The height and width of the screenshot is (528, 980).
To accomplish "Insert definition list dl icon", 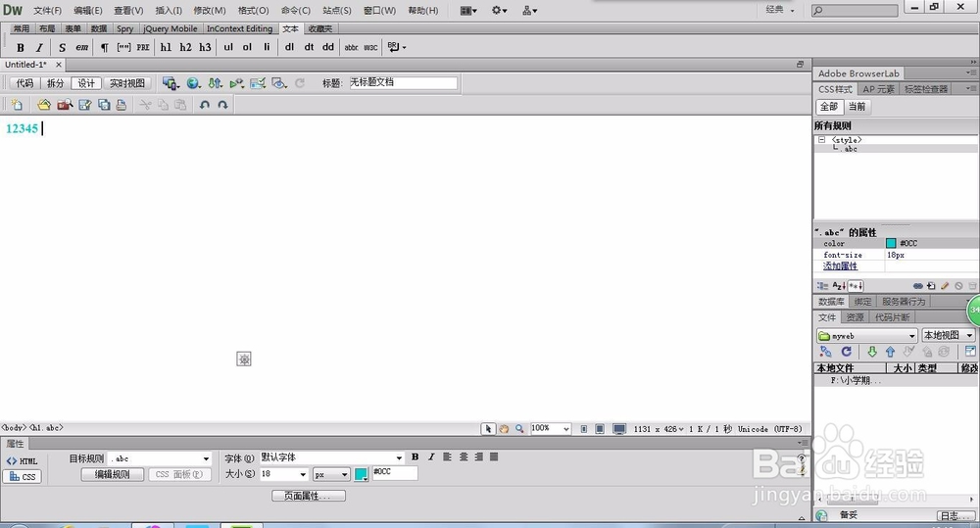I will (x=289, y=47).
